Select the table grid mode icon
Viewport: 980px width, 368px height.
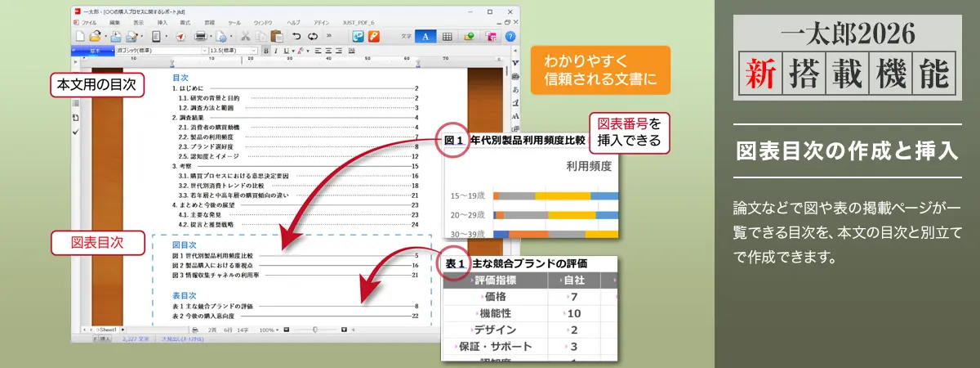[x=448, y=37]
